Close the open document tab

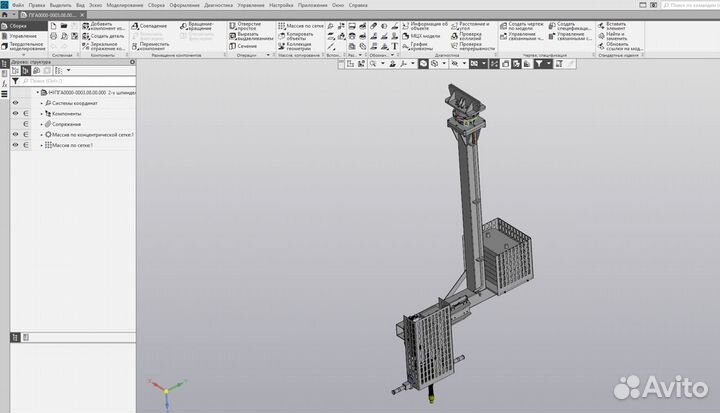click(82, 15)
